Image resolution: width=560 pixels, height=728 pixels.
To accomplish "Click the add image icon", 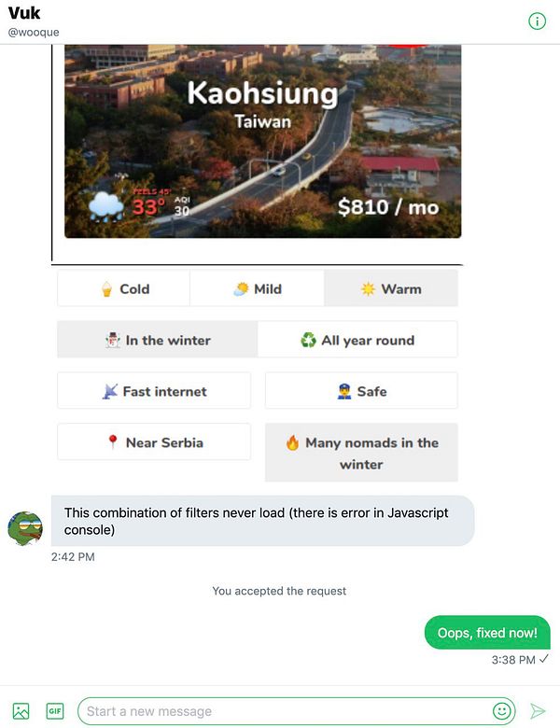I will 21,711.
